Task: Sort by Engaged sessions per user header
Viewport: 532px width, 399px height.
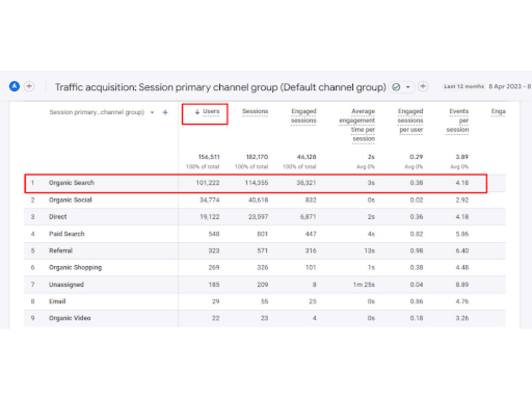Action: pyautogui.click(x=411, y=120)
